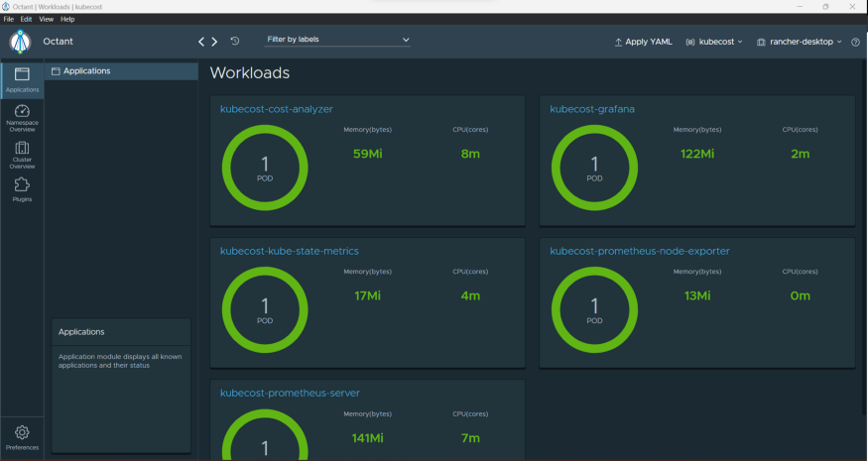
Task: Open the Namespace Overview module
Action: [22, 117]
